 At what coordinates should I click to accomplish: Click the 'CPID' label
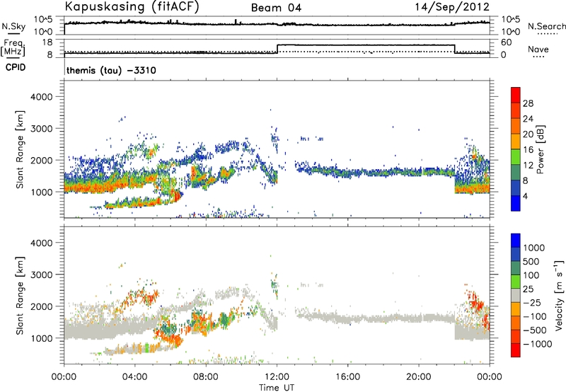[x=16, y=67]
